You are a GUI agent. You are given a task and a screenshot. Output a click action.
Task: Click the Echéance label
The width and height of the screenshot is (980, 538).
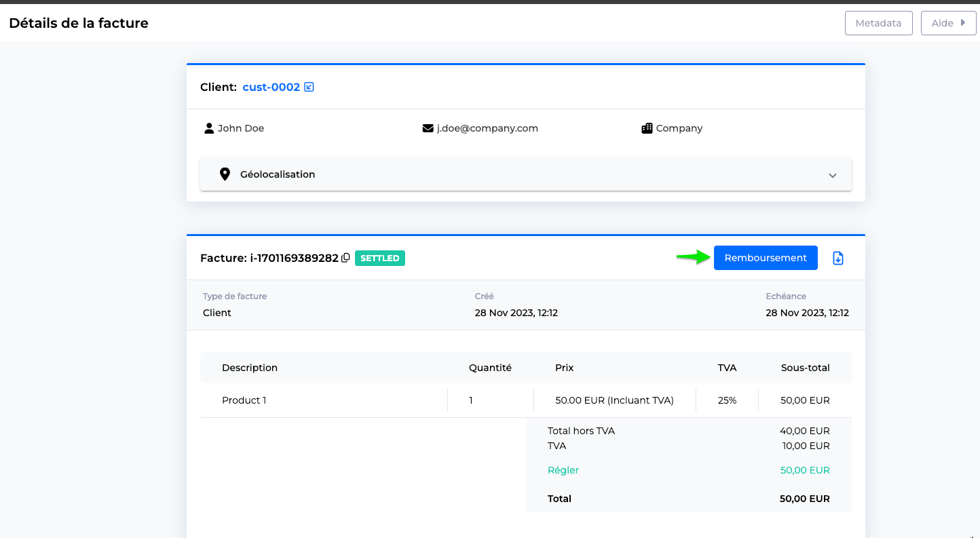point(786,296)
